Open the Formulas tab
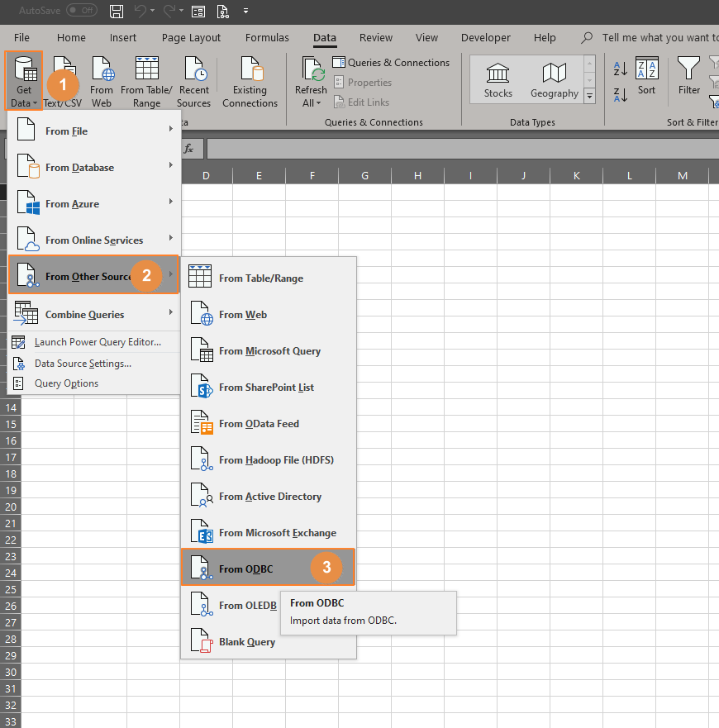719x728 pixels. (267, 38)
